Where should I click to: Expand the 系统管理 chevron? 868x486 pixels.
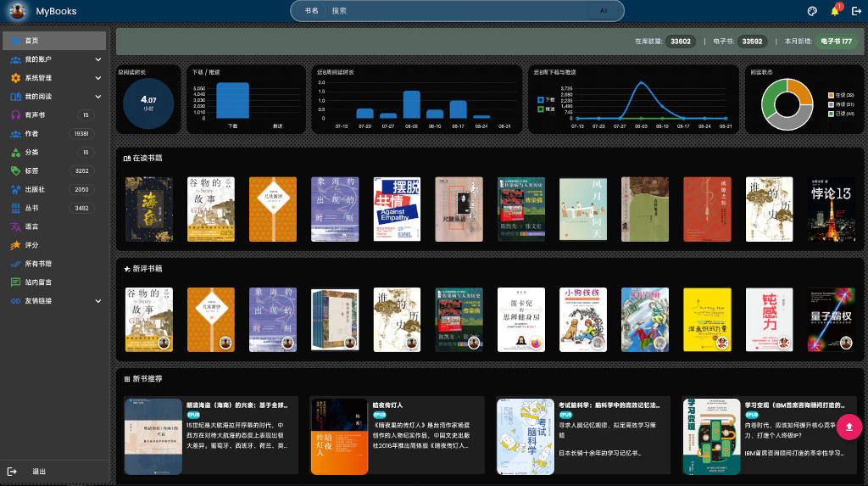(98, 78)
